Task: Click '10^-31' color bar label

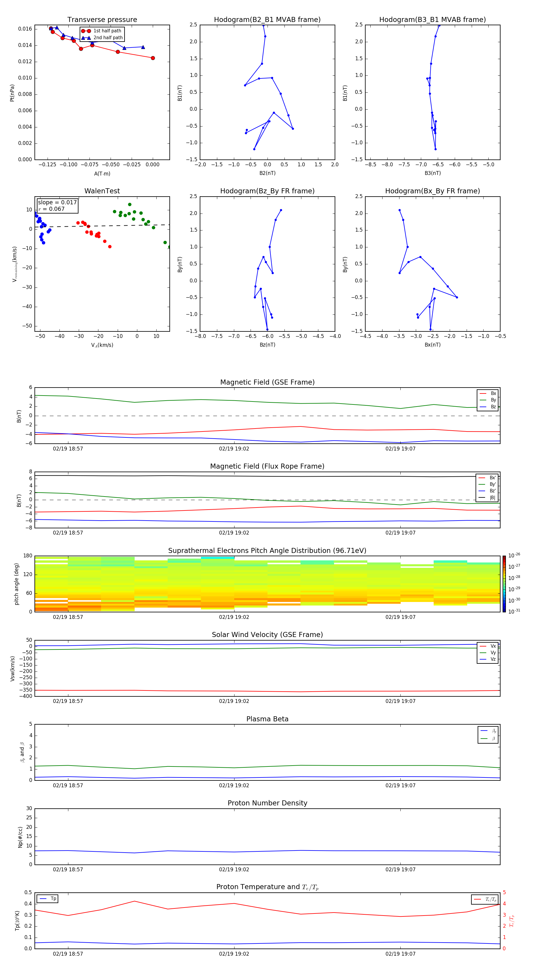Action: pyautogui.click(x=514, y=611)
